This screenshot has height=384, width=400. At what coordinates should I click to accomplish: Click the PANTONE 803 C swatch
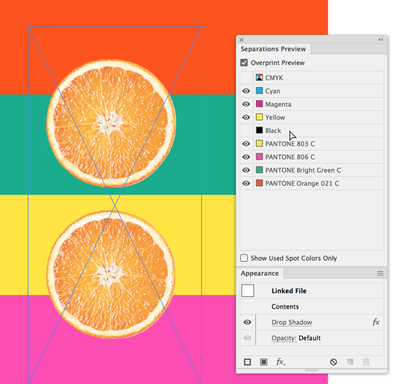[x=259, y=143]
